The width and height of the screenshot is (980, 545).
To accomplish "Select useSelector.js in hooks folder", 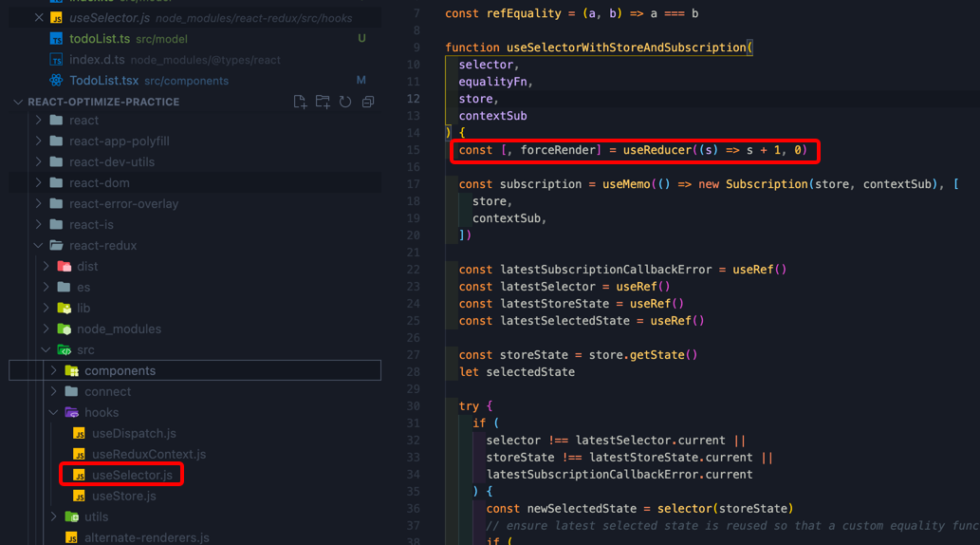I will 132,475.
